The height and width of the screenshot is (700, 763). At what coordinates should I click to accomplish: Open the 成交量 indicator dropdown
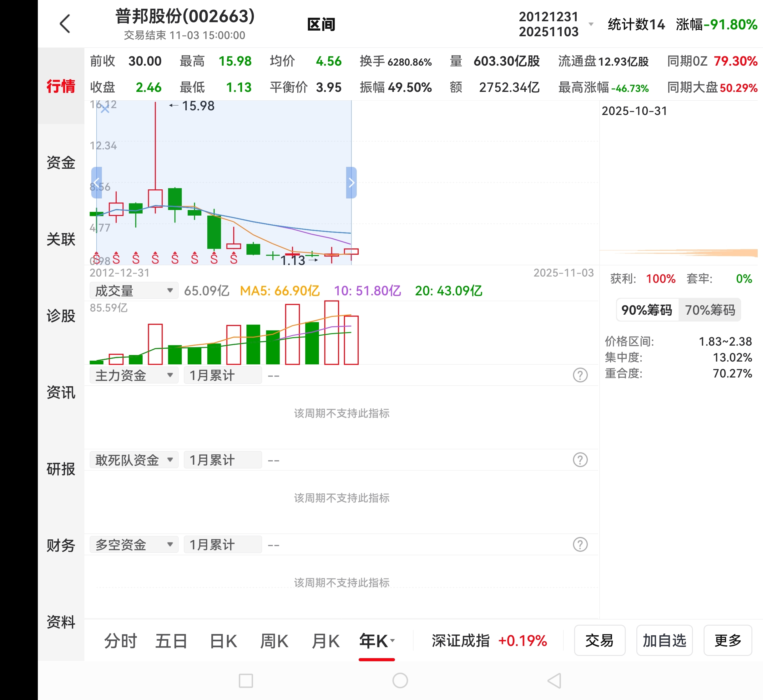[134, 291]
